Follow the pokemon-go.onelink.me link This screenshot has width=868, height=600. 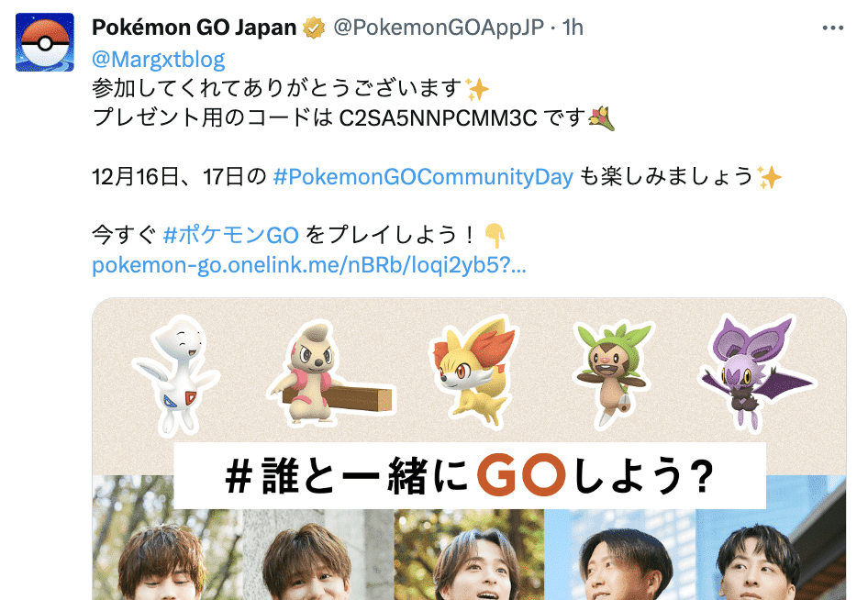coord(309,265)
